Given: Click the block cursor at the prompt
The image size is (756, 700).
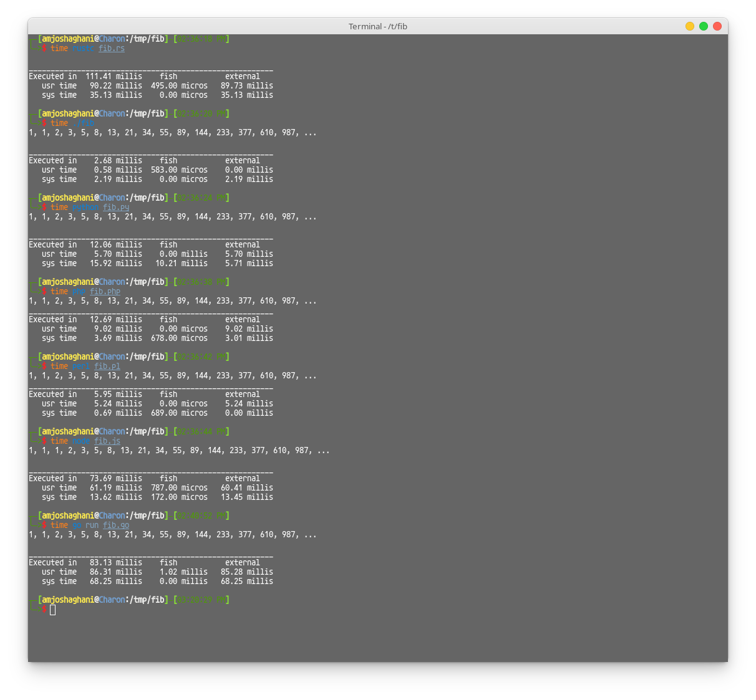Looking at the screenshot, I should coord(52,610).
